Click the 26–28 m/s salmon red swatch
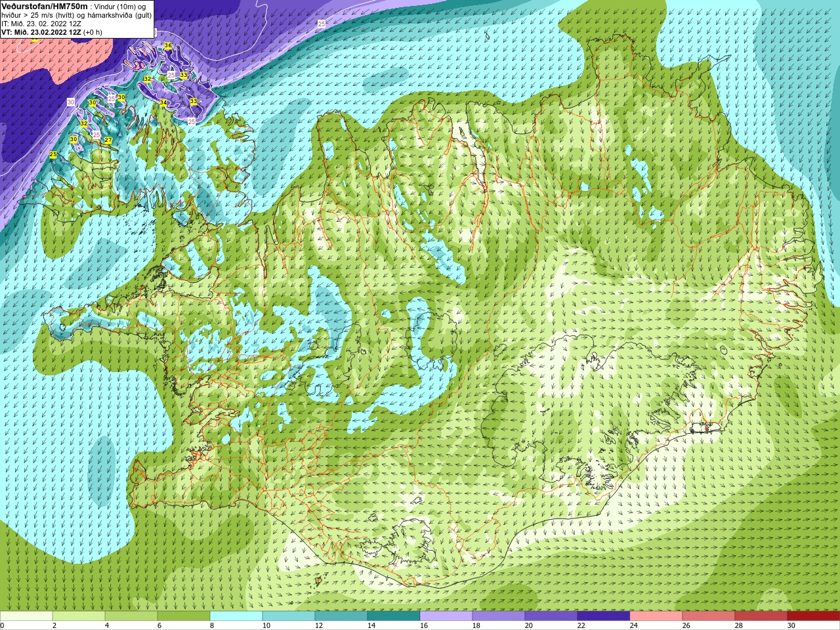 pyautogui.click(x=709, y=616)
